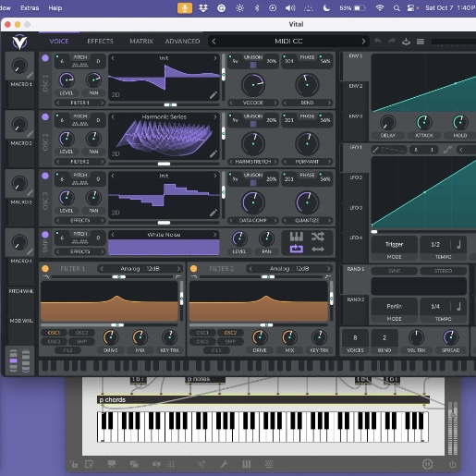The width and height of the screenshot is (476, 476).
Task: Select the LFO 3 modulation source
Action: (356, 208)
